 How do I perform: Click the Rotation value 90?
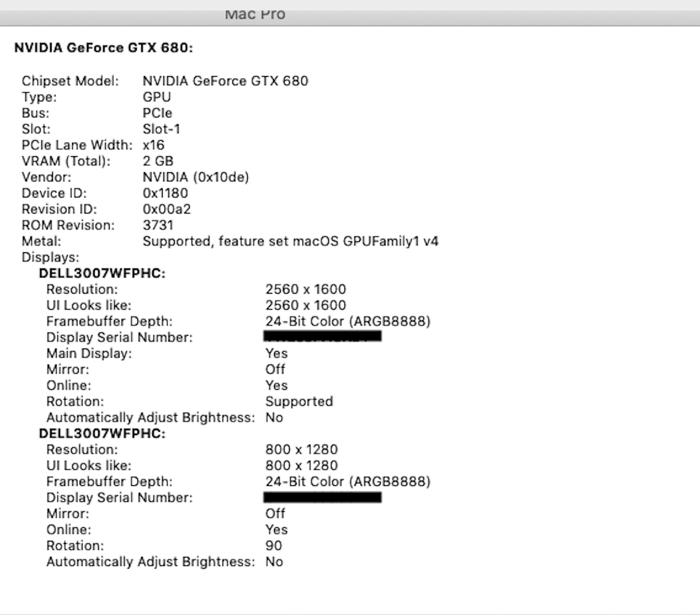click(x=274, y=546)
